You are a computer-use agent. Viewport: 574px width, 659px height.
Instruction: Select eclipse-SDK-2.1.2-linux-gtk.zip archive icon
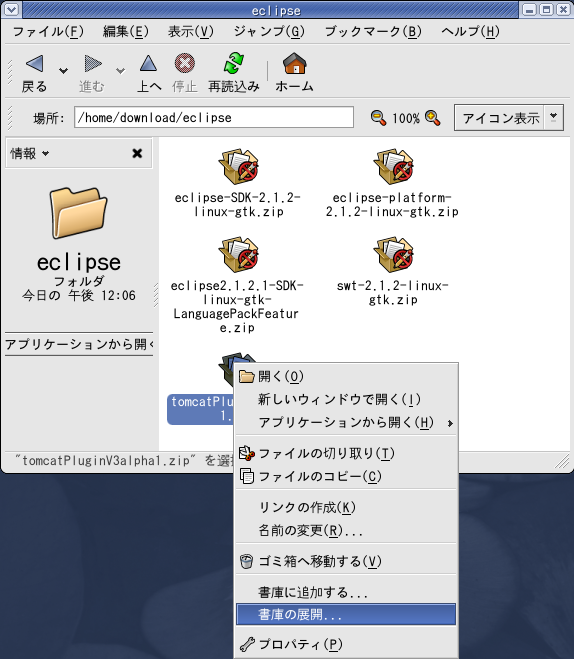(238, 166)
